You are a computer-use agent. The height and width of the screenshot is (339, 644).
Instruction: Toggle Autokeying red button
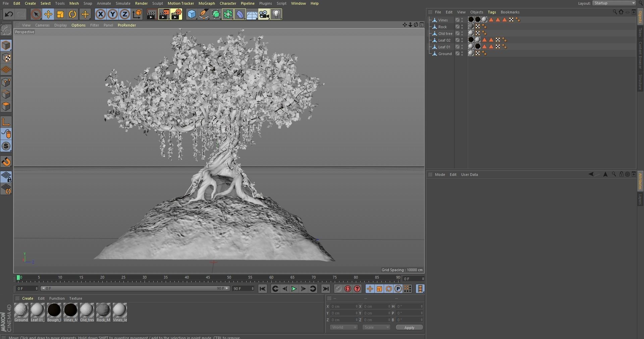point(348,289)
